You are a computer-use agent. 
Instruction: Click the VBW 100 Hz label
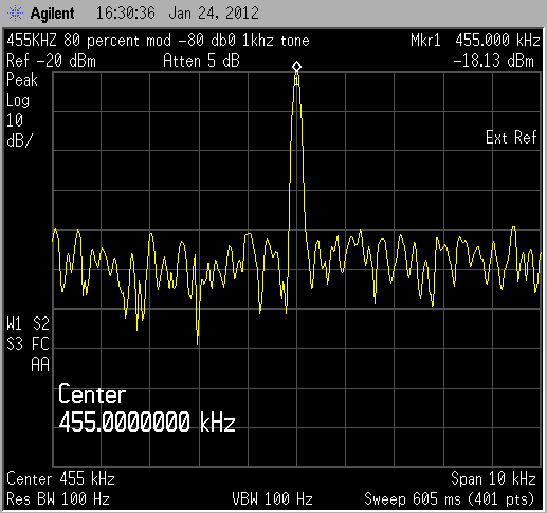(x=272, y=499)
